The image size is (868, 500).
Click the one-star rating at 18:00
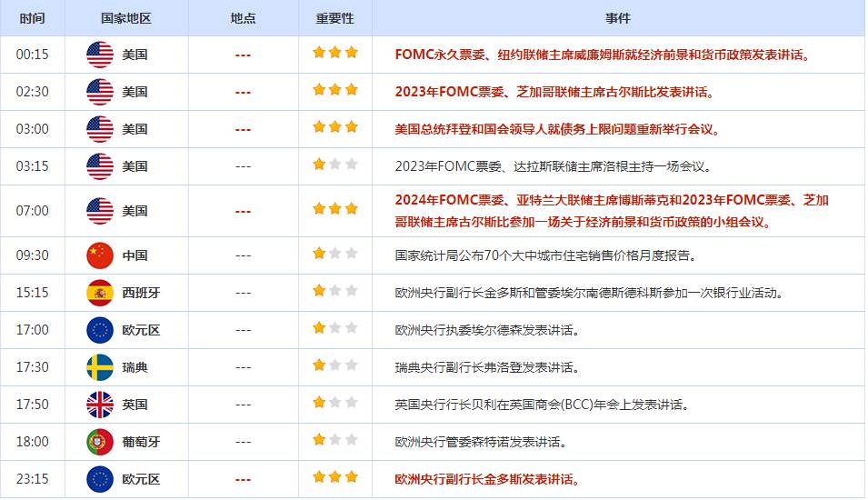click(x=334, y=440)
